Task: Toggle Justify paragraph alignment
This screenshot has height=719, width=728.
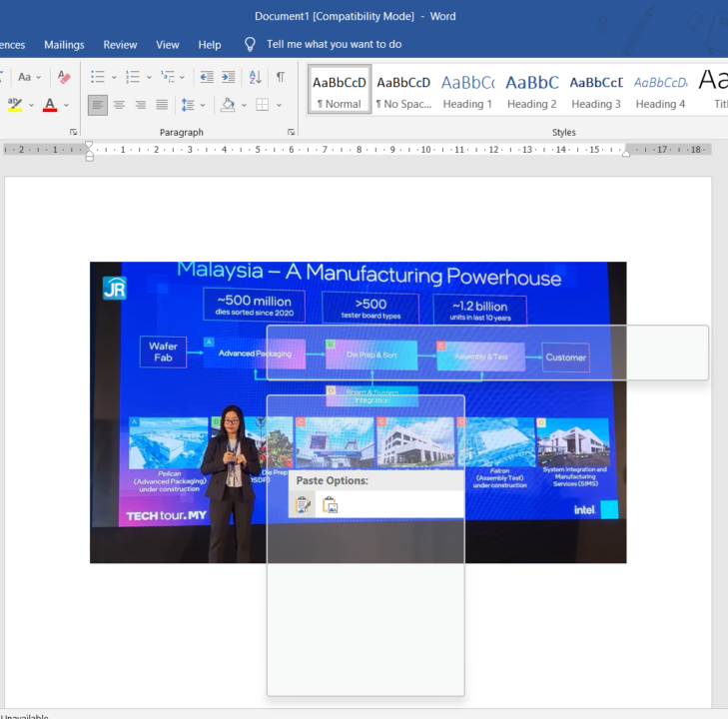Action: (162, 105)
